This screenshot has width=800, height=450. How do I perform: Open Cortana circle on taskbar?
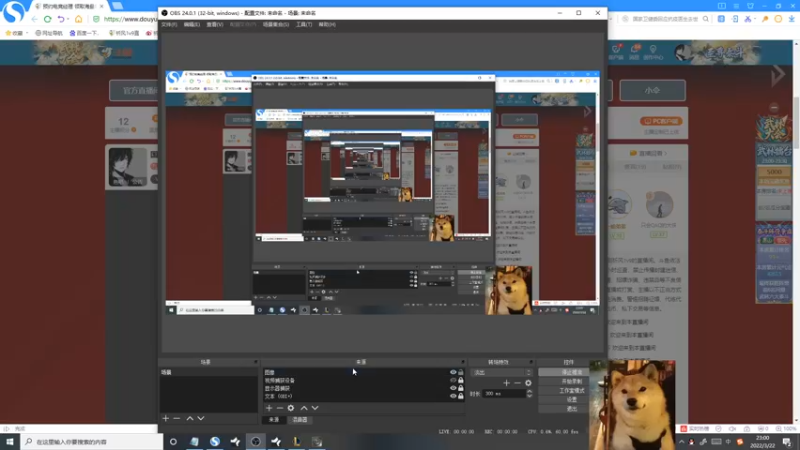coord(173,442)
